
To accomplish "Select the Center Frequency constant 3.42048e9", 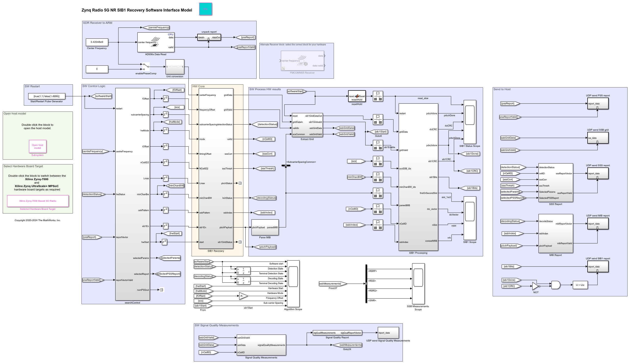I will point(97,42).
